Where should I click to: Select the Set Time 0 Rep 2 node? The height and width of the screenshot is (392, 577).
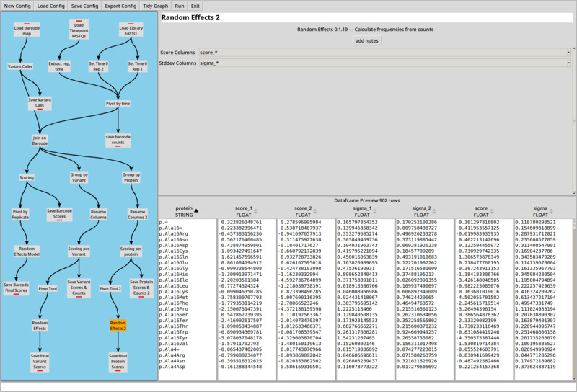(x=98, y=66)
